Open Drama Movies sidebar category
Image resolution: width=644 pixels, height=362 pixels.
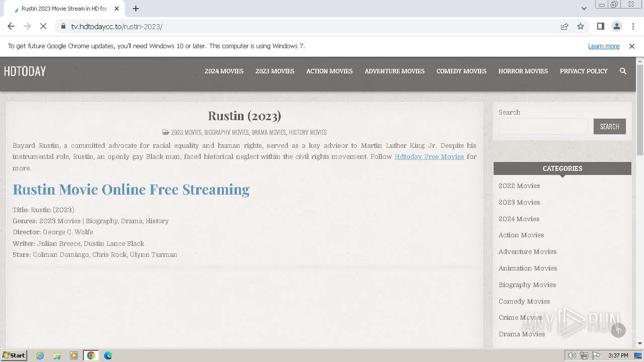point(522,334)
